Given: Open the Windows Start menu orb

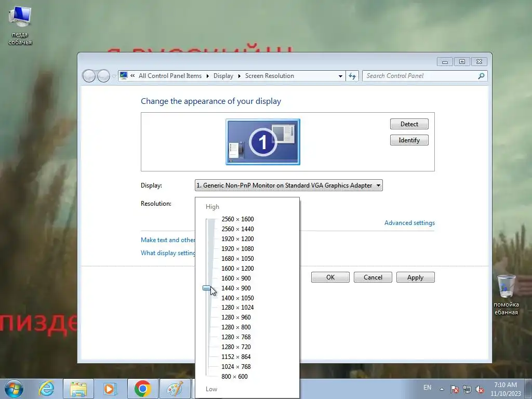Looking at the screenshot, I should click(x=14, y=389).
